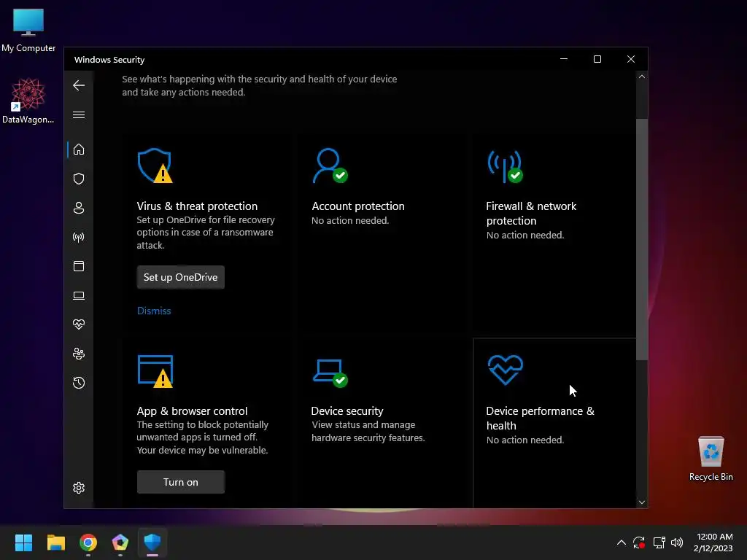The image size is (747, 560).
Task: Select DataWagon desktop shortcut
Action: [x=28, y=101]
